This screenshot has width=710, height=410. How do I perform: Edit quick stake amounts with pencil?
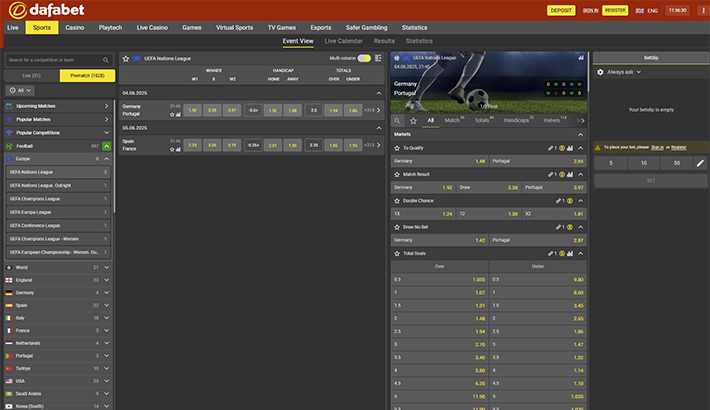tap(700, 163)
